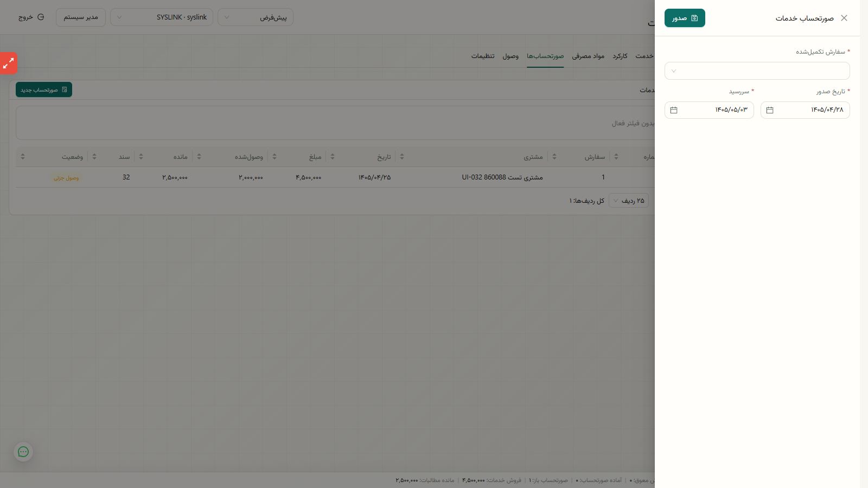Click the صدور issue button
This screenshot has height=488, width=868.
click(685, 18)
